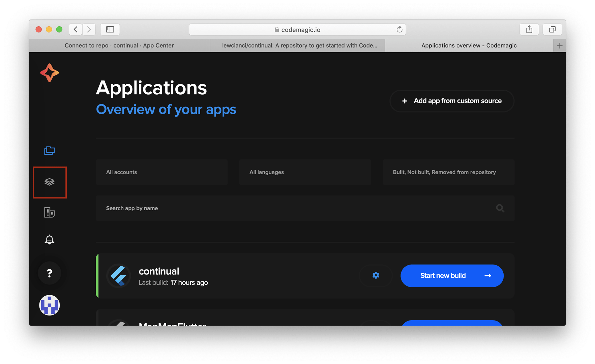Open settings gear for continual app
This screenshot has height=364, width=595.
tap(376, 276)
